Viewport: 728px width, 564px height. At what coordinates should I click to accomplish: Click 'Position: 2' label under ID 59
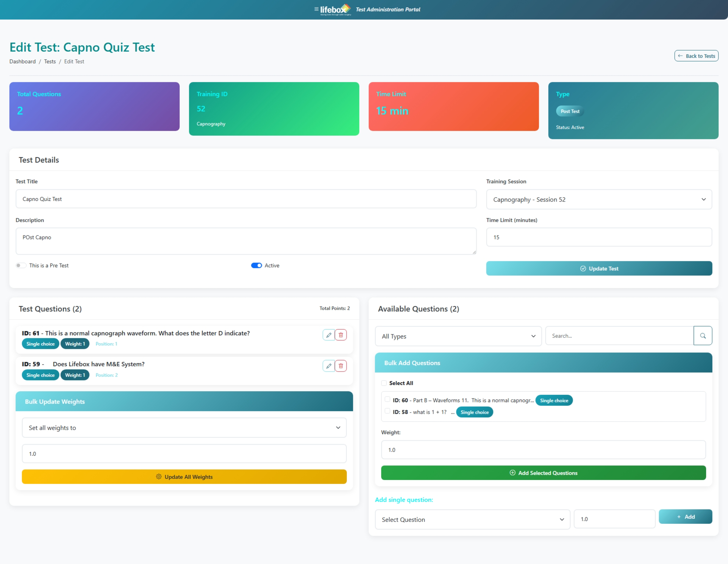107,375
